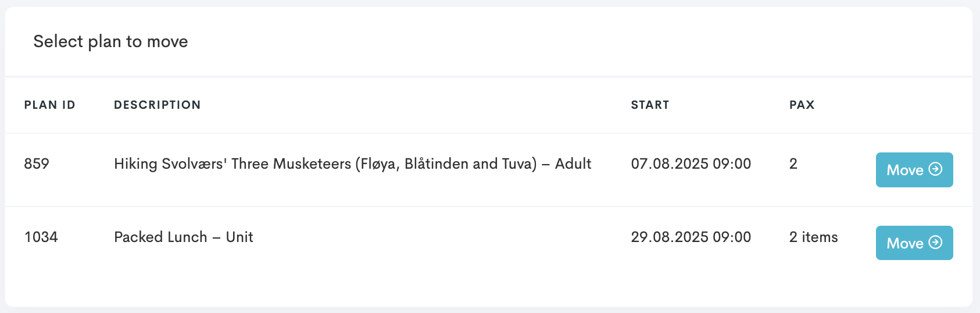Click start date 07.08.2025 09:00
The width and height of the screenshot is (980, 313).
[691, 164]
